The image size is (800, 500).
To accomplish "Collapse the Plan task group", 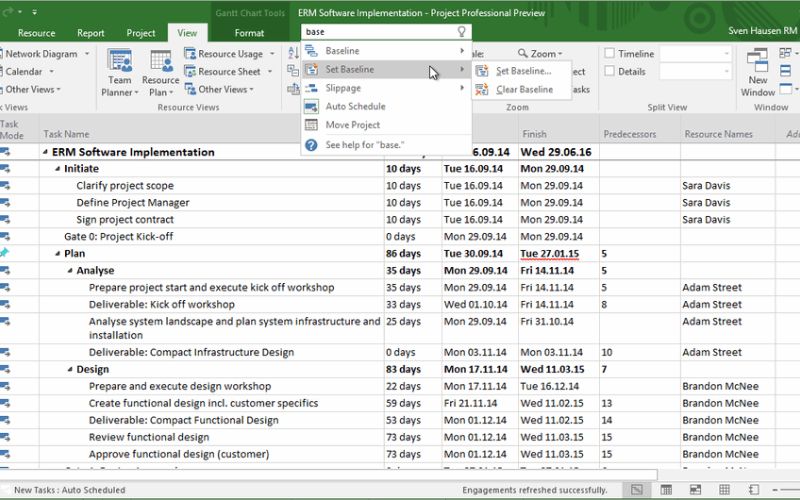I will pos(57,254).
